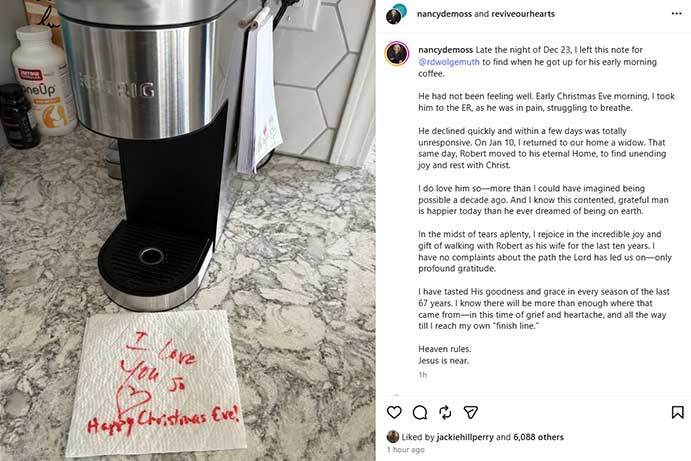Click nancydemoss username beside the caption

click(445, 50)
